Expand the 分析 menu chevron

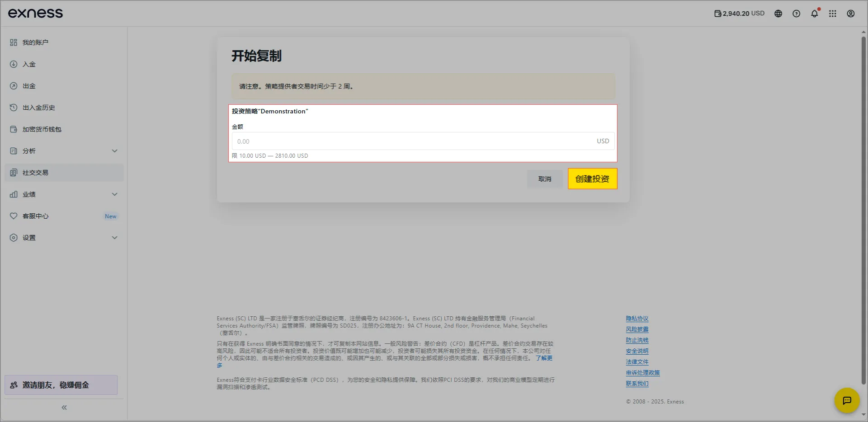click(x=114, y=151)
